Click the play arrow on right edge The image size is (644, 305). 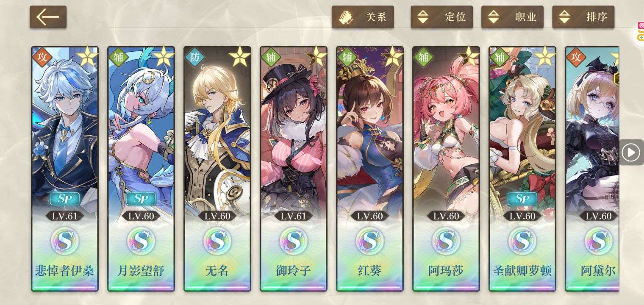click(631, 152)
